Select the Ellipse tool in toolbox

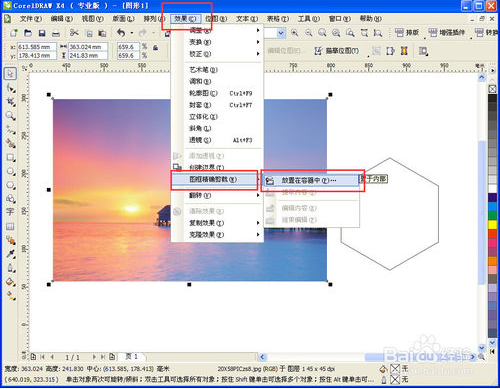(x=10, y=171)
